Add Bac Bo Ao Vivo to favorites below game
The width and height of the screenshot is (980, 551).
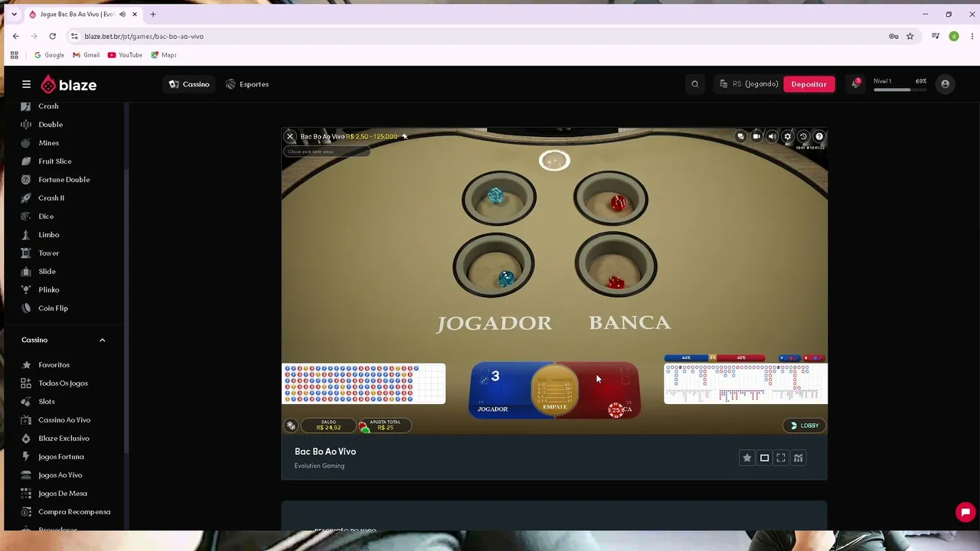[747, 458]
